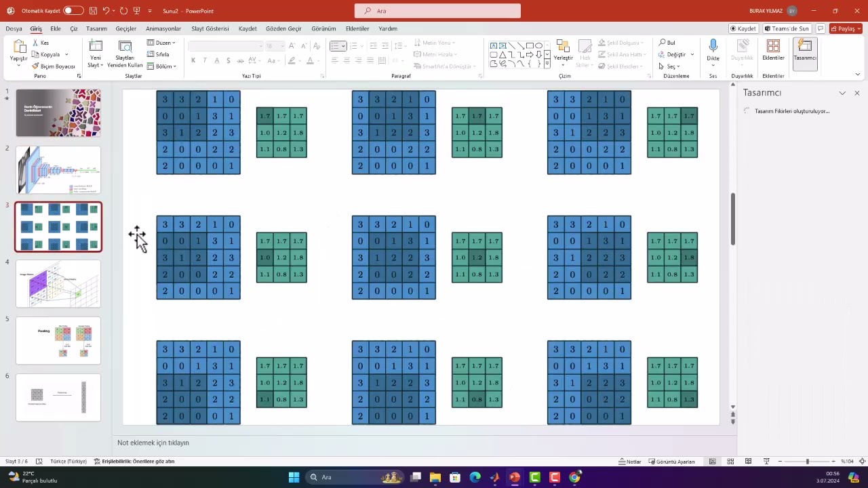Select slide 2 thumbnail
Screen dimensions: 868x488
pyautogui.click(x=58, y=170)
